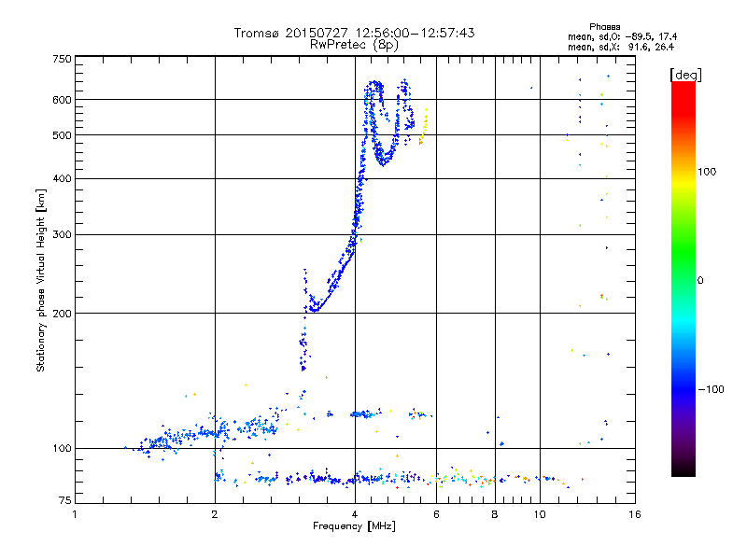The height and width of the screenshot is (560, 747).
Task: Click the 'RwPretec (8p)' subtitle
Action: (354, 45)
